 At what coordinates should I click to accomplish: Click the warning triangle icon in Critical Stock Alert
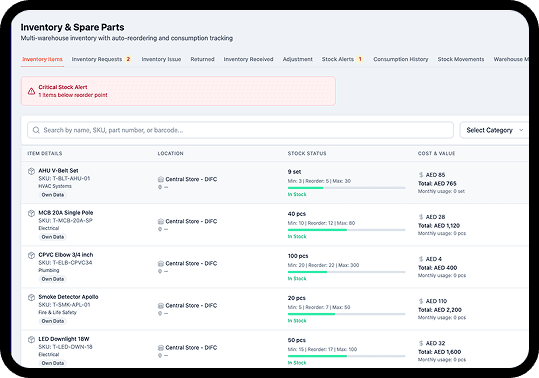[31, 91]
